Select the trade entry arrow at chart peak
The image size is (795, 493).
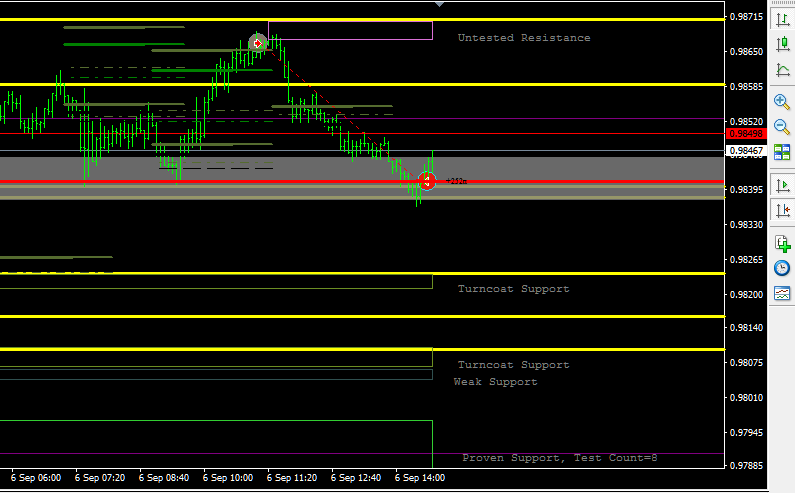258,44
